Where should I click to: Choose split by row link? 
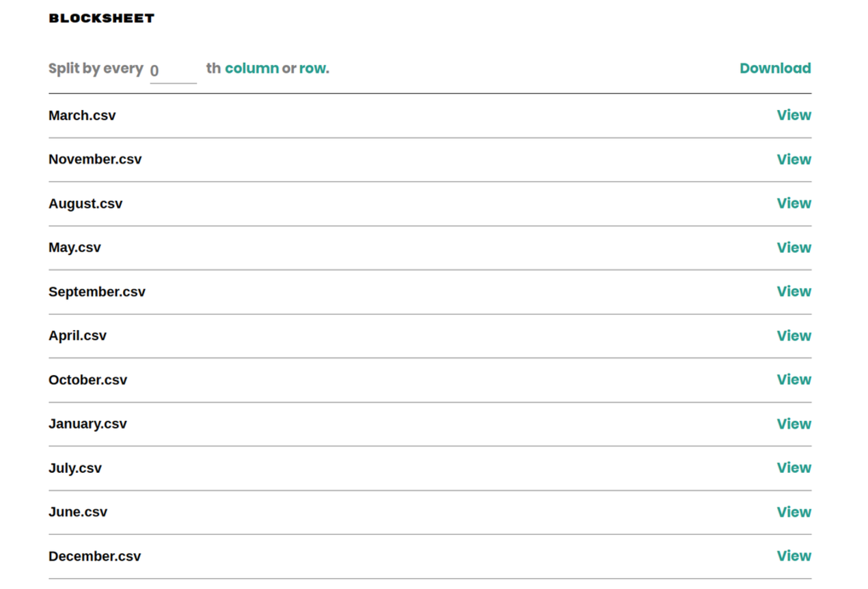(312, 68)
